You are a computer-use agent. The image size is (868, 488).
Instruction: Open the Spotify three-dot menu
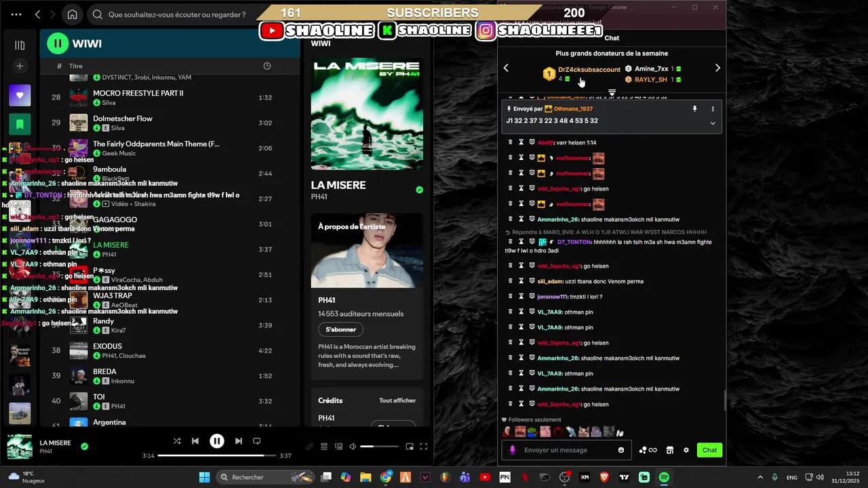point(16,14)
